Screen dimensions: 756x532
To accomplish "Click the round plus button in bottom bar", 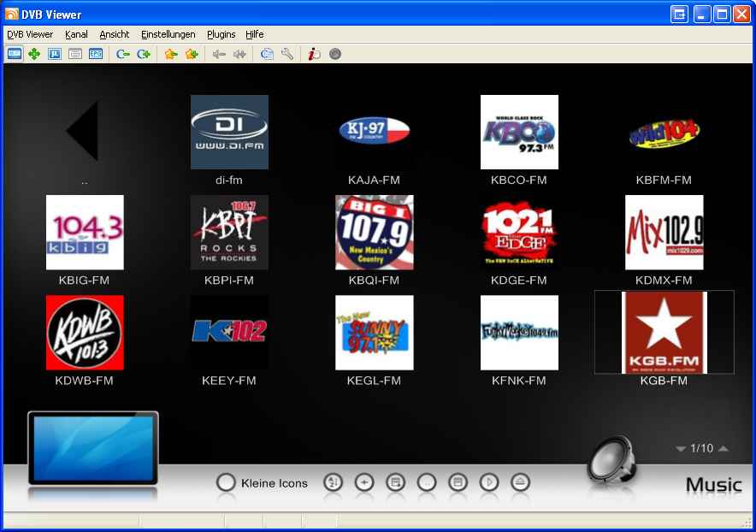I will point(363,482).
